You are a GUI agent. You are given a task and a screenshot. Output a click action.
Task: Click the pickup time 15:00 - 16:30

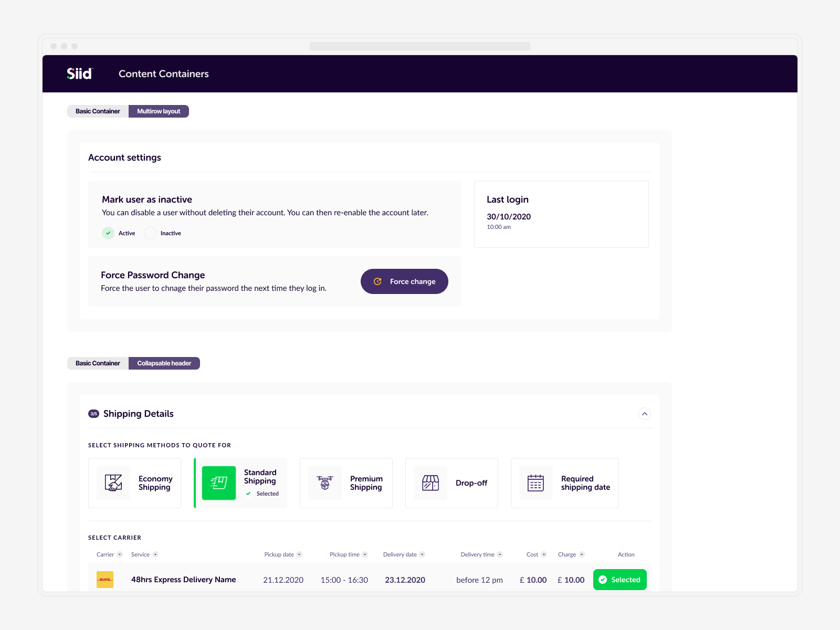(x=344, y=580)
